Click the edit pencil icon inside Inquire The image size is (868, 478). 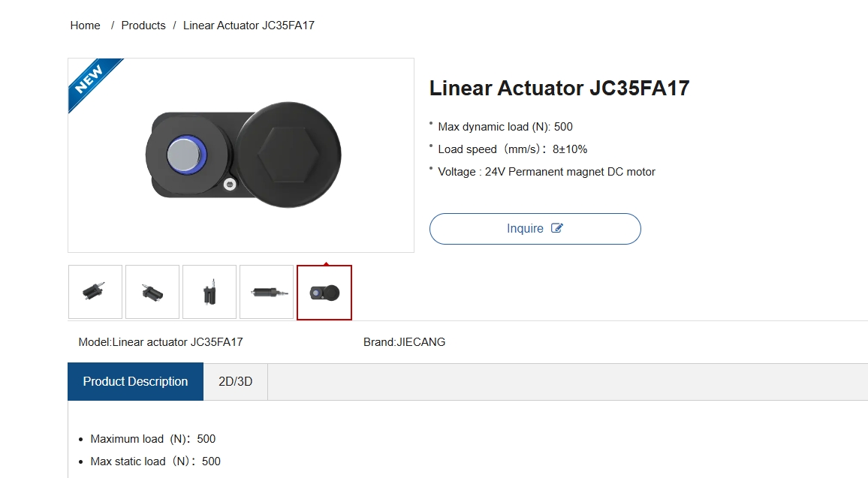[557, 228]
